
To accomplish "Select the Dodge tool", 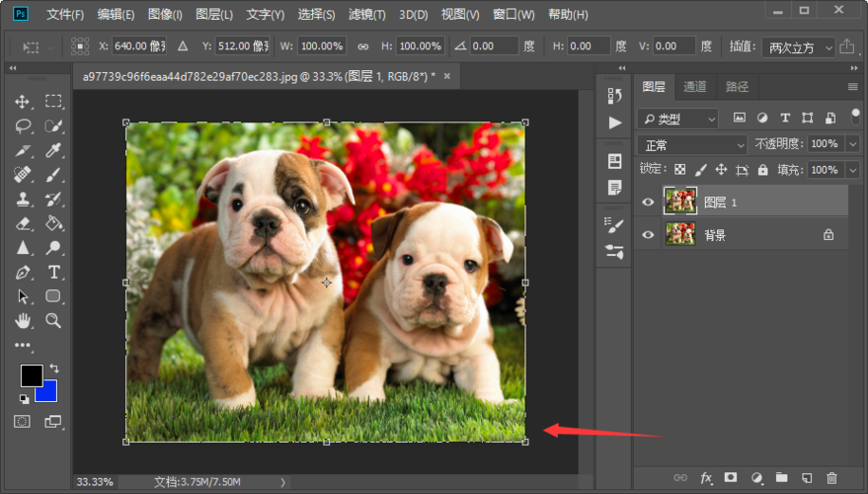I will pyautogui.click(x=53, y=248).
